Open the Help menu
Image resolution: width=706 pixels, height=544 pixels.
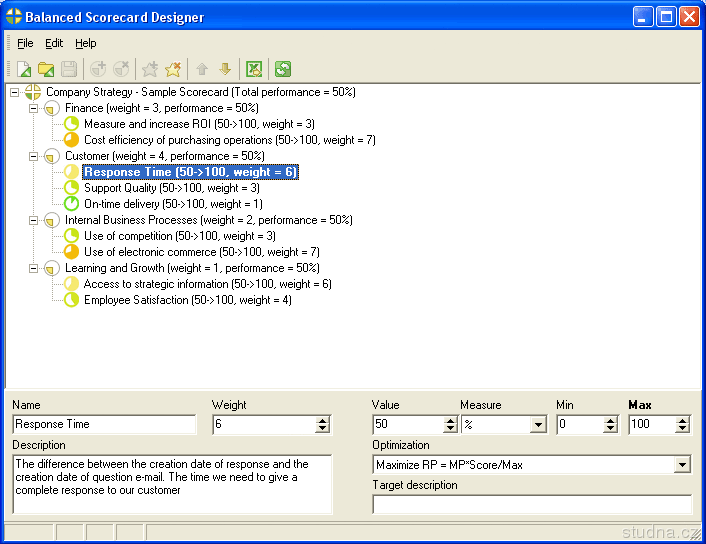tap(86, 43)
